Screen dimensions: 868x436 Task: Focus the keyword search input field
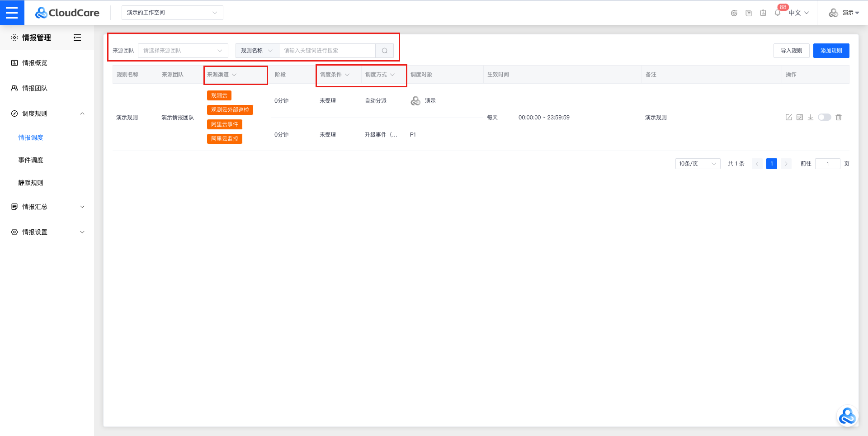327,51
